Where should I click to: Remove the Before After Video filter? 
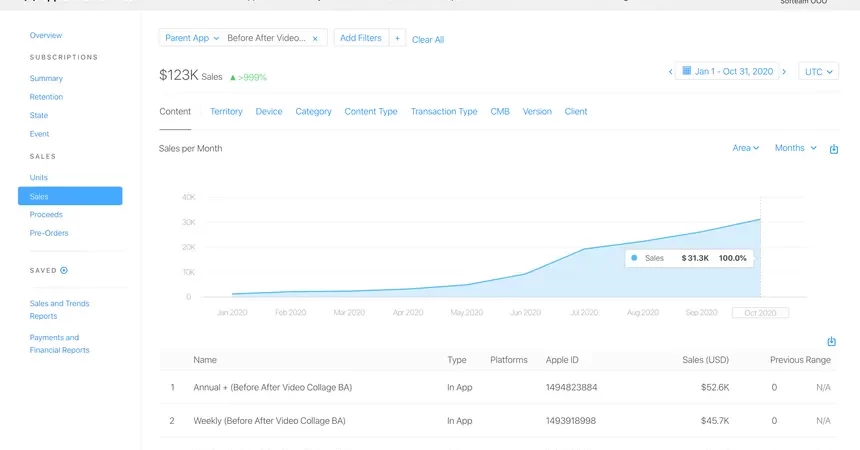click(315, 38)
